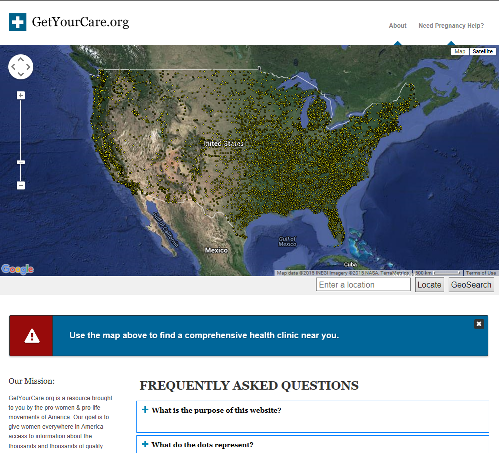
Task: Close the blue alert banner
Action: tap(479, 324)
